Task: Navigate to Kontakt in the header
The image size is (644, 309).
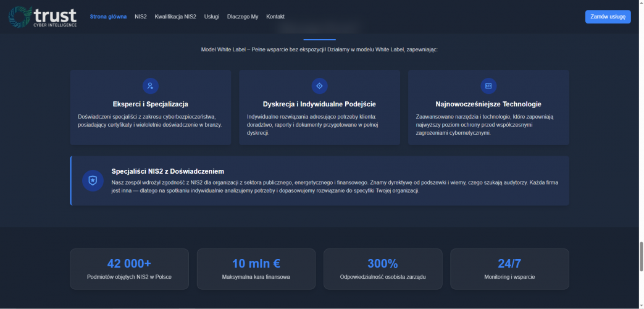Action: [x=275, y=17]
